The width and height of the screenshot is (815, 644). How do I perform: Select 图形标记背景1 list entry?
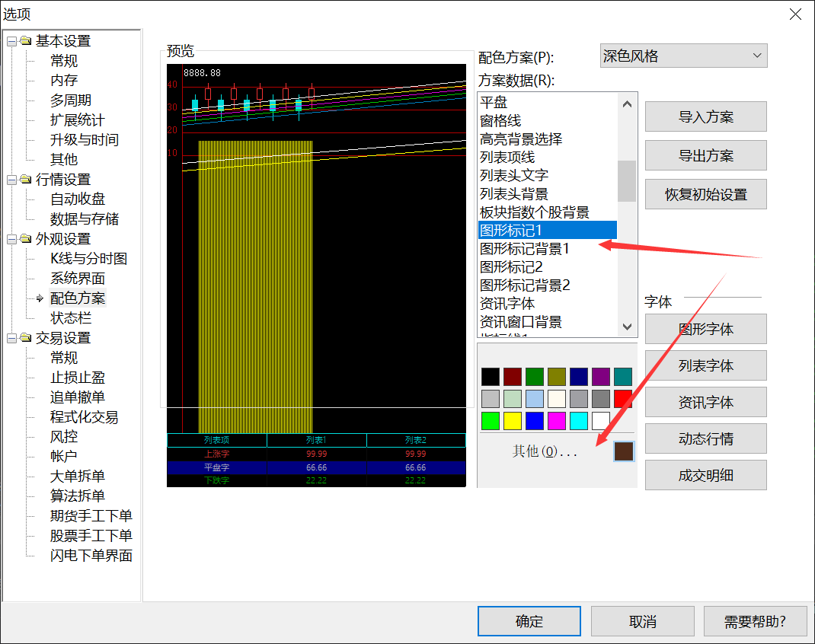coord(548,248)
